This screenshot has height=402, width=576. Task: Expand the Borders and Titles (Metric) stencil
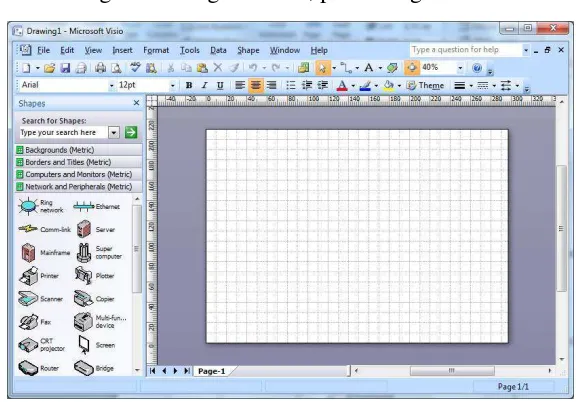point(79,162)
